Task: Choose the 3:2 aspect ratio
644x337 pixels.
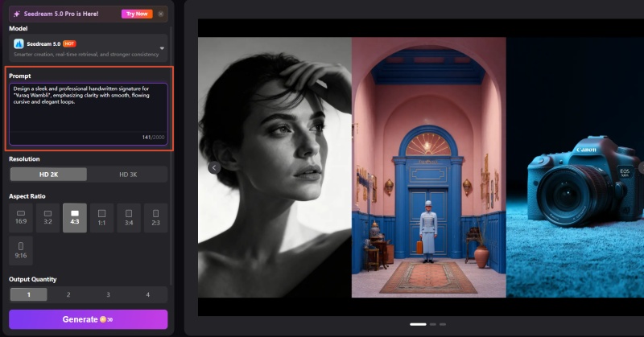Action: pos(47,217)
